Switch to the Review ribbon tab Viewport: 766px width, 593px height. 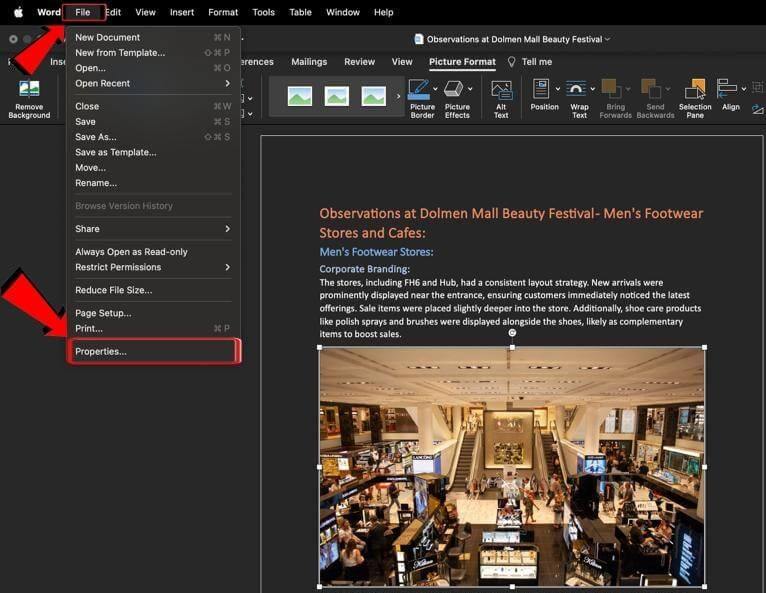359,62
